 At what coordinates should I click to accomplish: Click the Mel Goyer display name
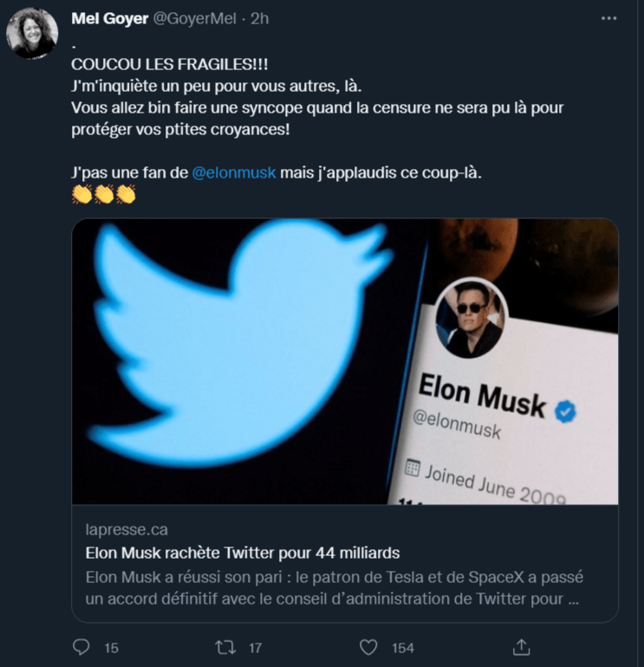pyautogui.click(x=108, y=19)
